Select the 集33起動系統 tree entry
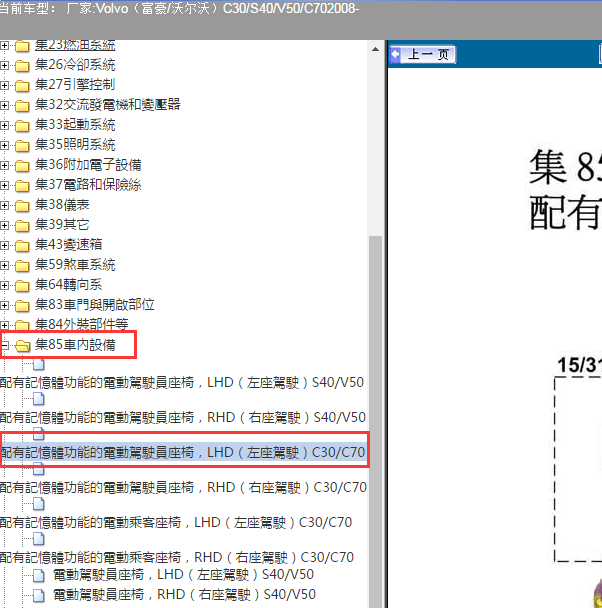 click(75, 125)
